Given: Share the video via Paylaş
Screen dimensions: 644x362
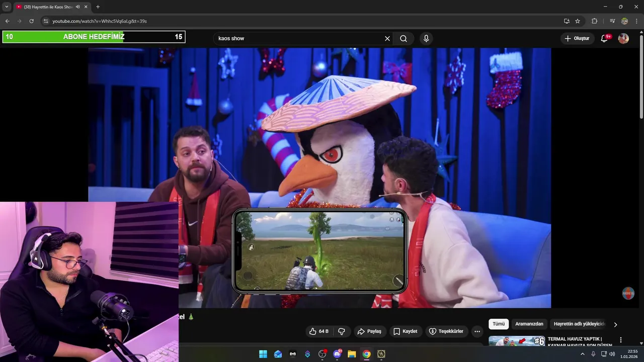Looking at the screenshot, I should [370, 331].
